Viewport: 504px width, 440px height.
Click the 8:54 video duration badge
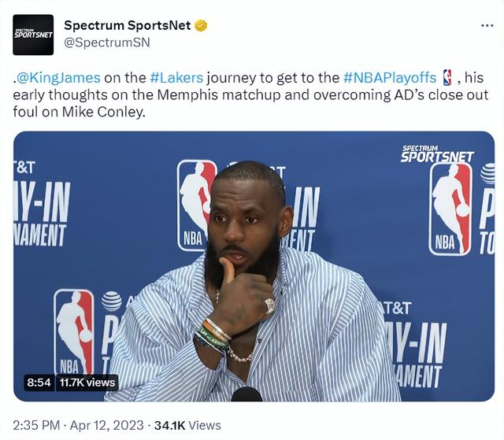tap(39, 383)
